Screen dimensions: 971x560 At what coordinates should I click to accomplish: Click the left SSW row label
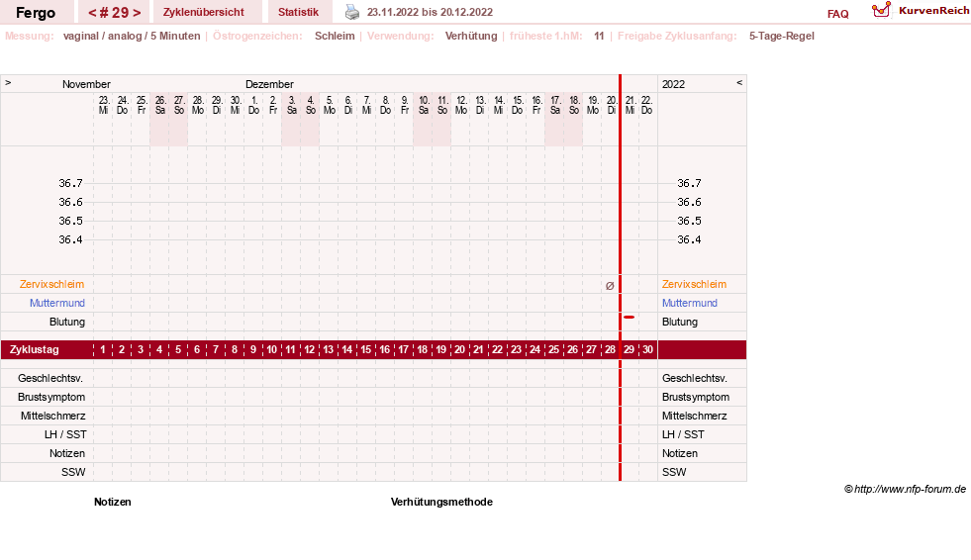[x=73, y=472]
